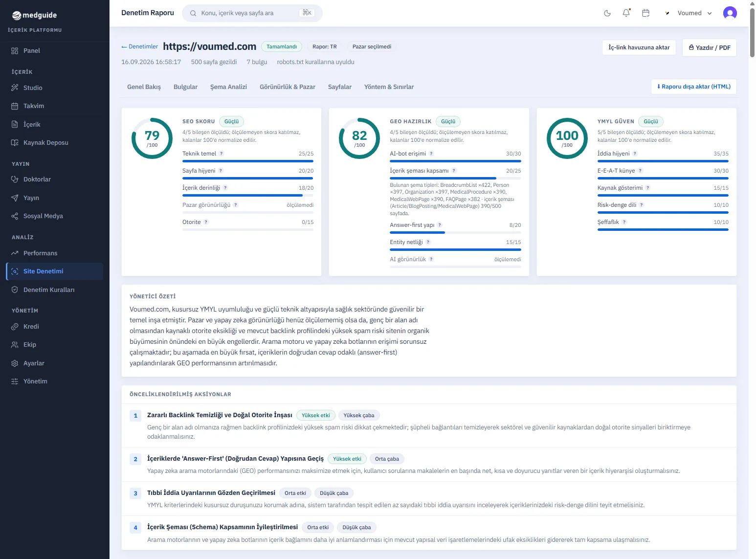Switch to the Şema Analizi tab
The image size is (756, 559).
(x=228, y=87)
